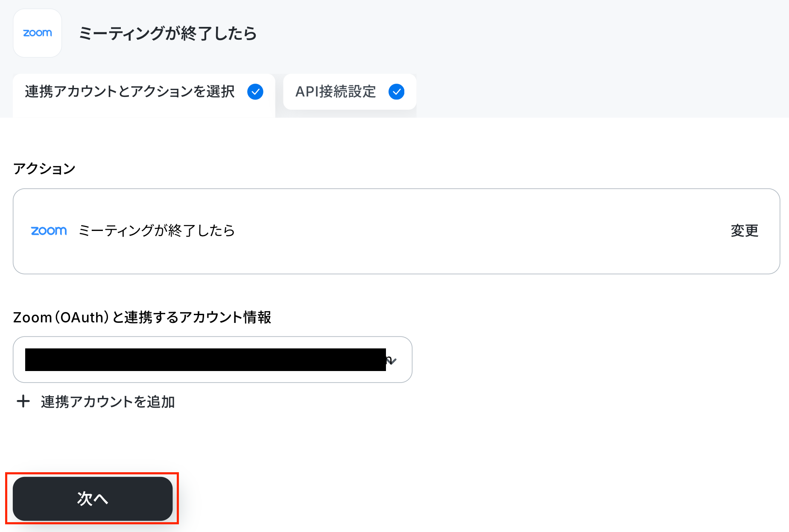The image size is (789, 532).
Task: Click the 次へ button
Action: 93,499
